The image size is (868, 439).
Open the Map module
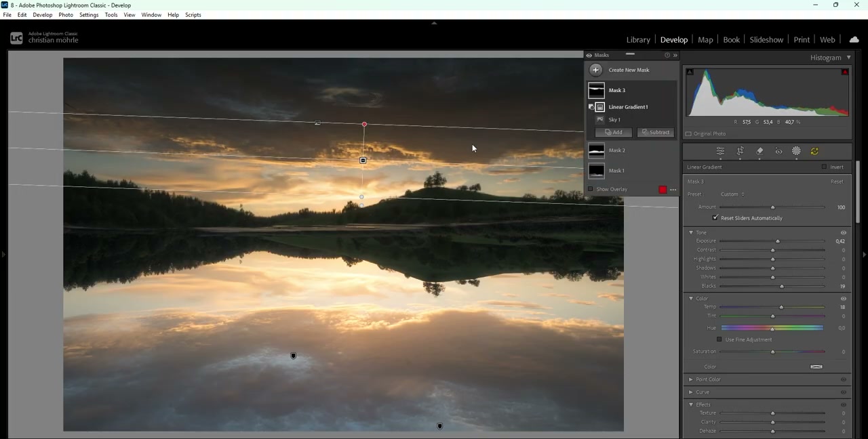[705, 40]
